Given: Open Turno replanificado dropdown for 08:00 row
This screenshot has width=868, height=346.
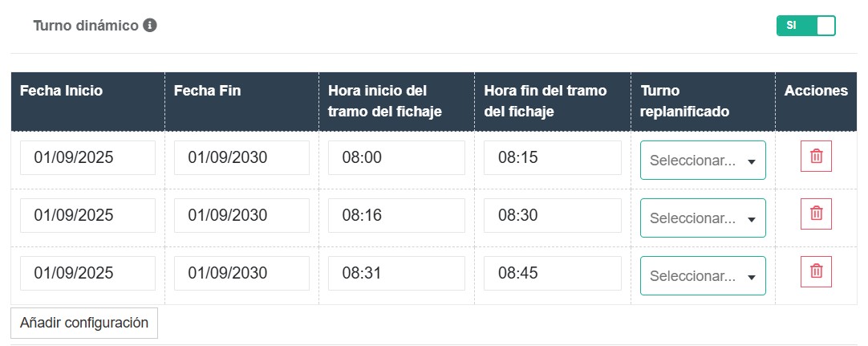Looking at the screenshot, I should tap(702, 161).
